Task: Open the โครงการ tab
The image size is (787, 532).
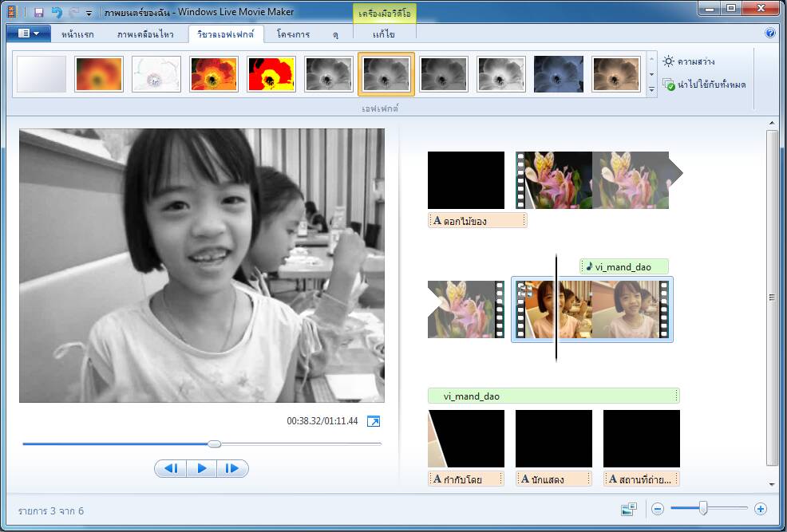Action: tap(294, 34)
